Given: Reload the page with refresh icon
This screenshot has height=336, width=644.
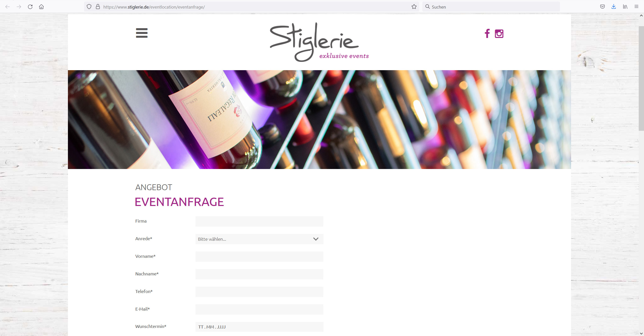Looking at the screenshot, I should point(30,7).
